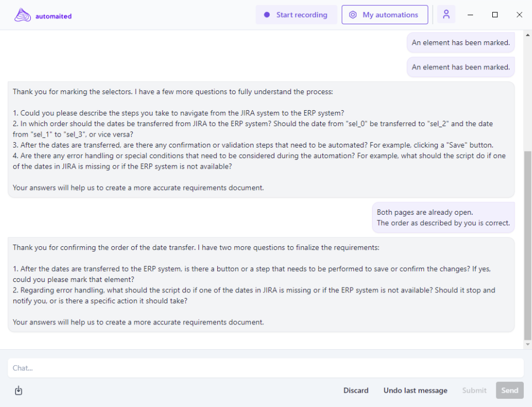
Task: Click the scrollbar down arrow
Action: (x=528, y=344)
